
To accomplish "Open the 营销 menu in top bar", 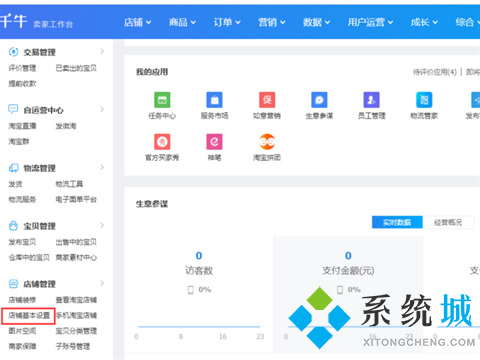I will click(272, 22).
